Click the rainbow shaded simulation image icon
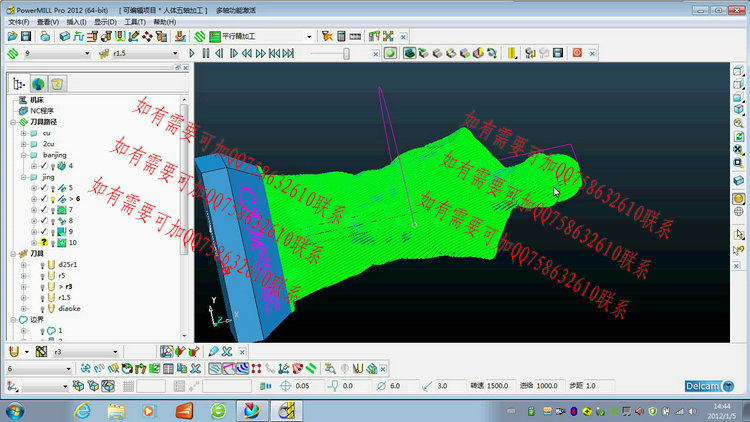Screen dimensions: 750x422 [x=465, y=53]
